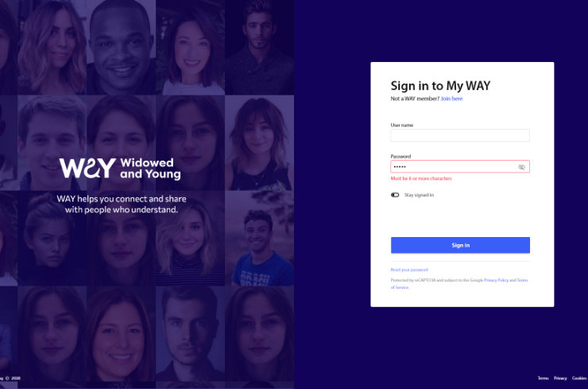
Task: Open Google Privacy Policy link
Action: coord(496,280)
